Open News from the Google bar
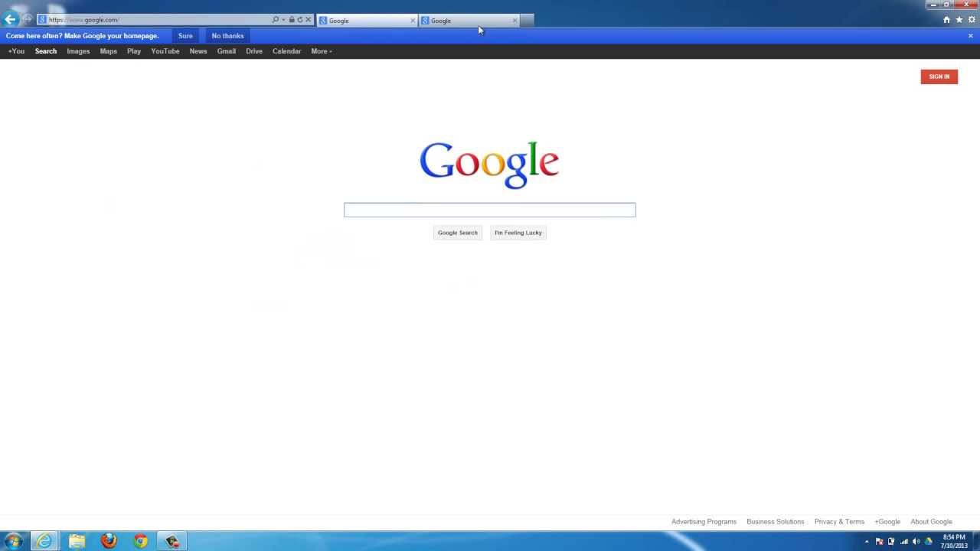This screenshot has width=980, height=551. tap(198, 51)
